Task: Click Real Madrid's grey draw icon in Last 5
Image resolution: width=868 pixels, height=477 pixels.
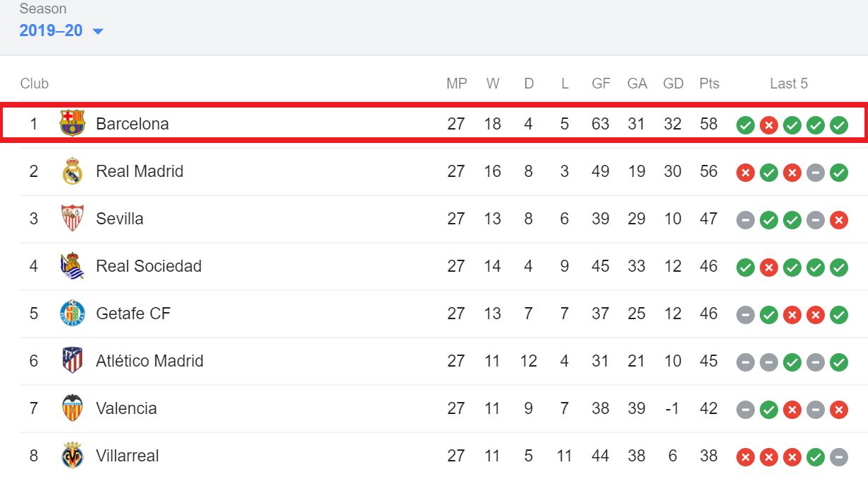Action: click(816, 173)
